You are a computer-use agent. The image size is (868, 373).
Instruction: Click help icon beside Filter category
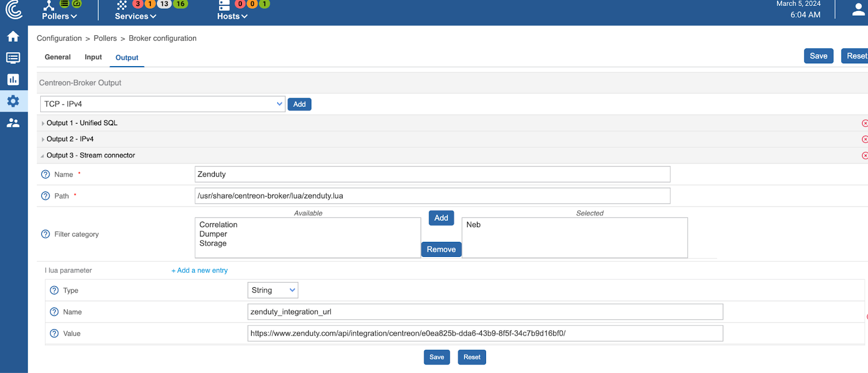click(46, 234)
